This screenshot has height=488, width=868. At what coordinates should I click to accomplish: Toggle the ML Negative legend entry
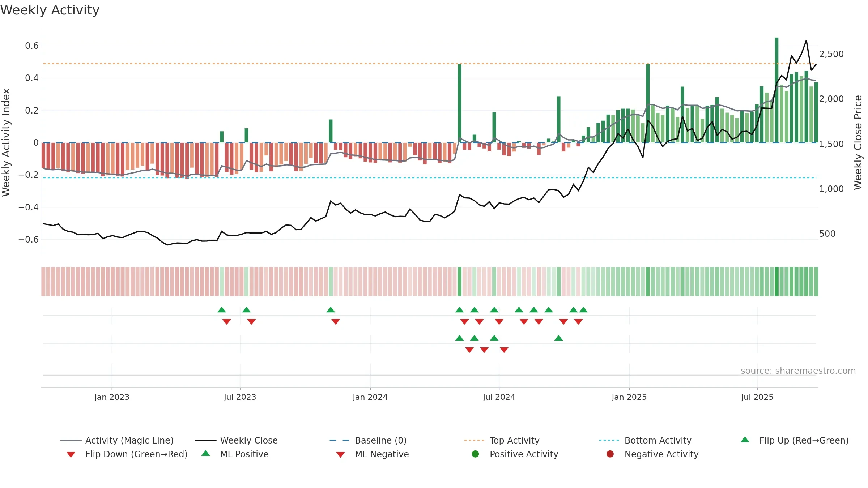[373, 454]
